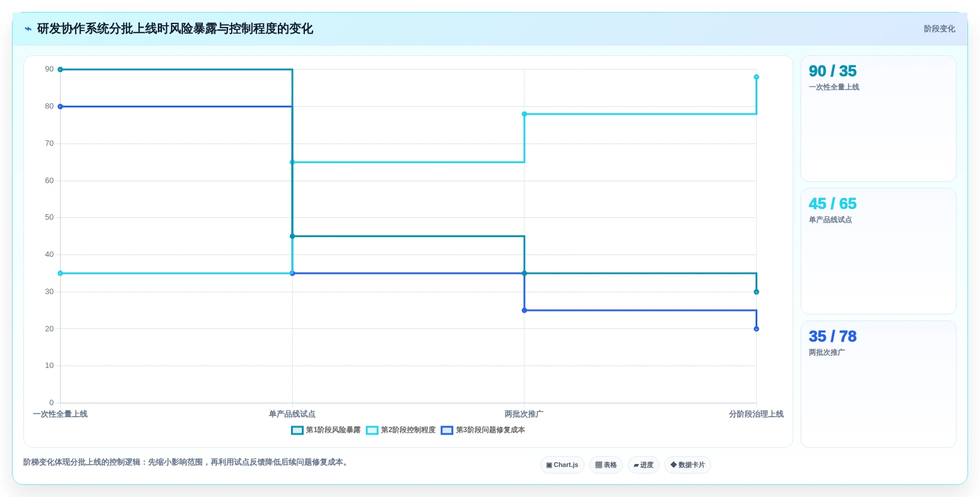Screen dimensions: 980x497
Task: Click the risk exposure point at 90
Action: point(60,70)
